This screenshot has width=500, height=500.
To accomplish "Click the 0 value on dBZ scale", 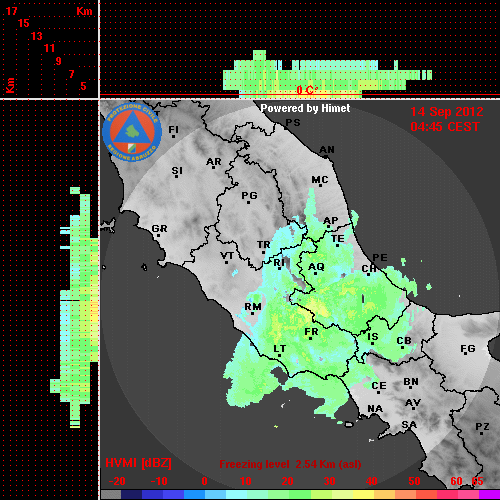I will 204,481.
